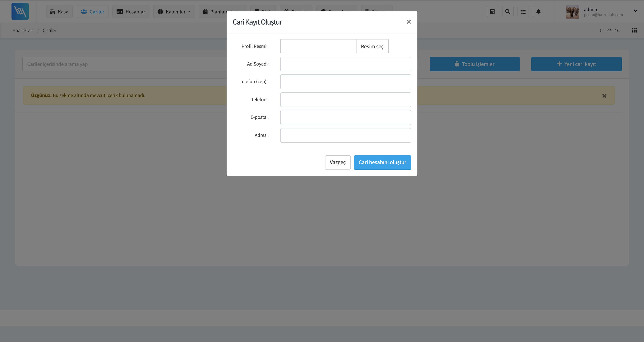The image size is (644, 342).
Task: Open the task list icon
Action: [x=523, y=12]
